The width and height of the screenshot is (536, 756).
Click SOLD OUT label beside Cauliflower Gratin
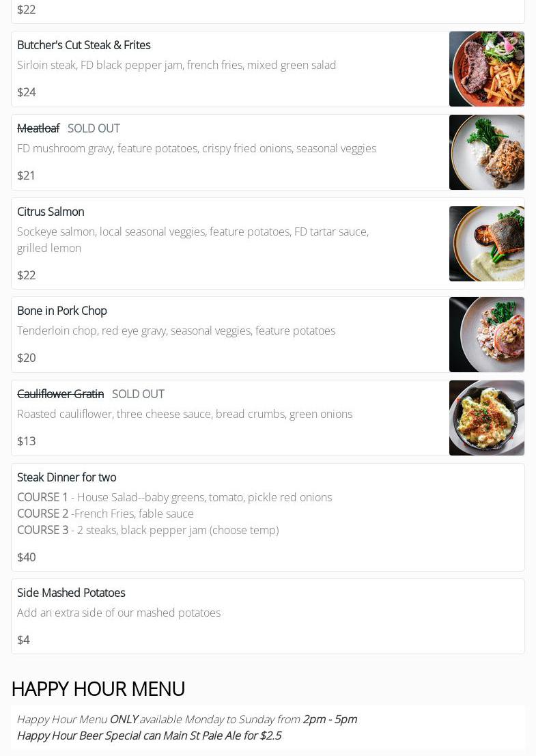click(x=138, y=394)
